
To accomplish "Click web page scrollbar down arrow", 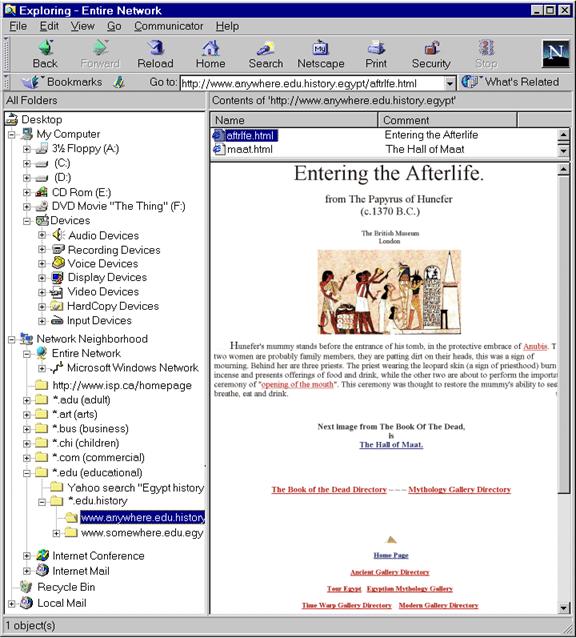I will [x=563, y=608].
